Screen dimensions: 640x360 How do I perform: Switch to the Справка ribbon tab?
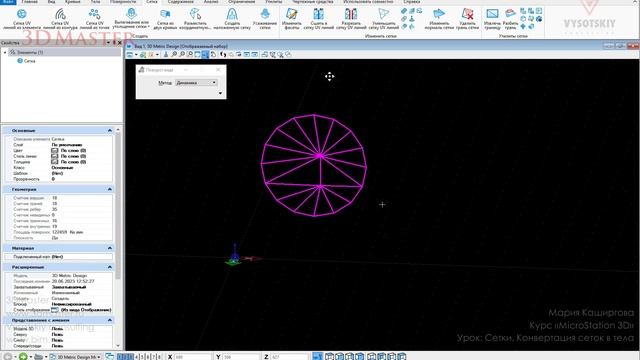411,2
